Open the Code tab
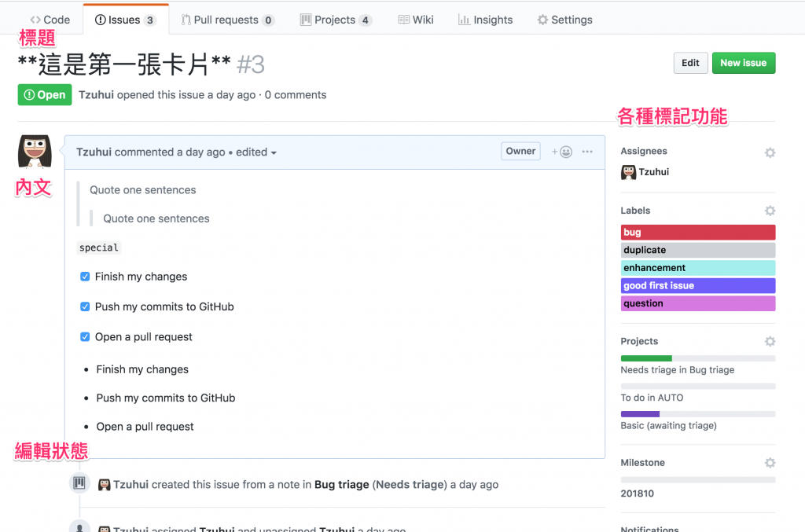Viewport: 805px width, 532px height. 50,20
